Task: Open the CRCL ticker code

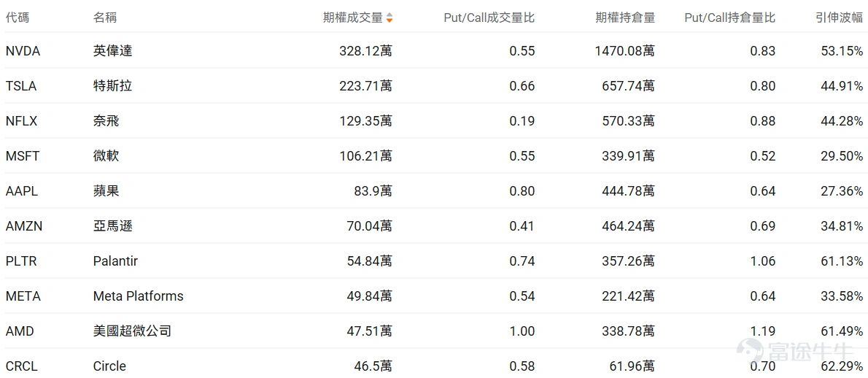Action: click(22, 366)
